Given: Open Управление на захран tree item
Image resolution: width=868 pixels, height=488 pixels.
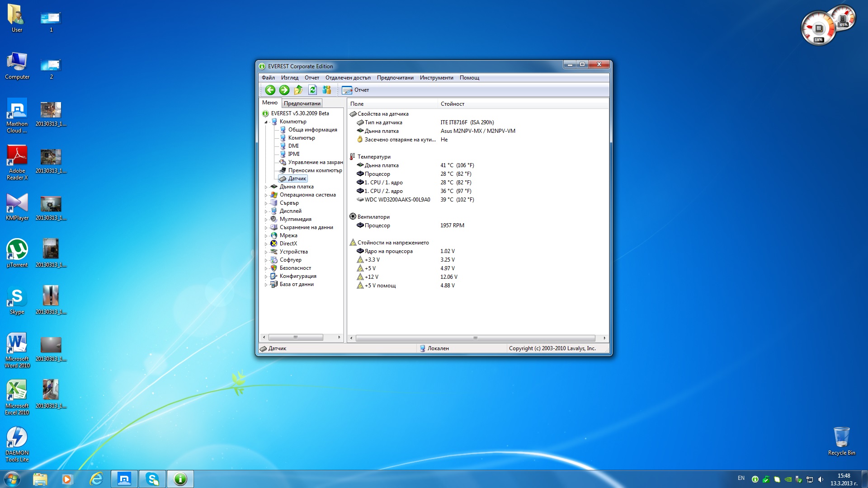Looking at the screenshot, I should (x=315, y=162).
